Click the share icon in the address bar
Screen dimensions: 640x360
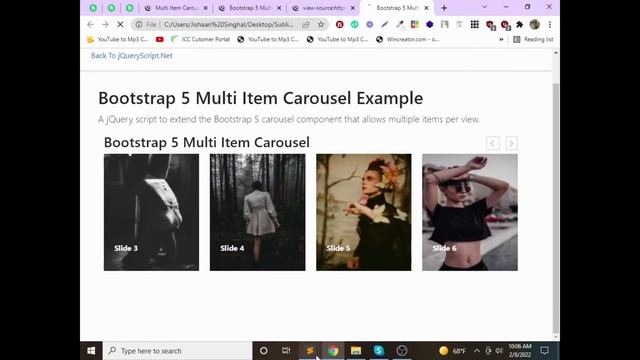[306, 24]
